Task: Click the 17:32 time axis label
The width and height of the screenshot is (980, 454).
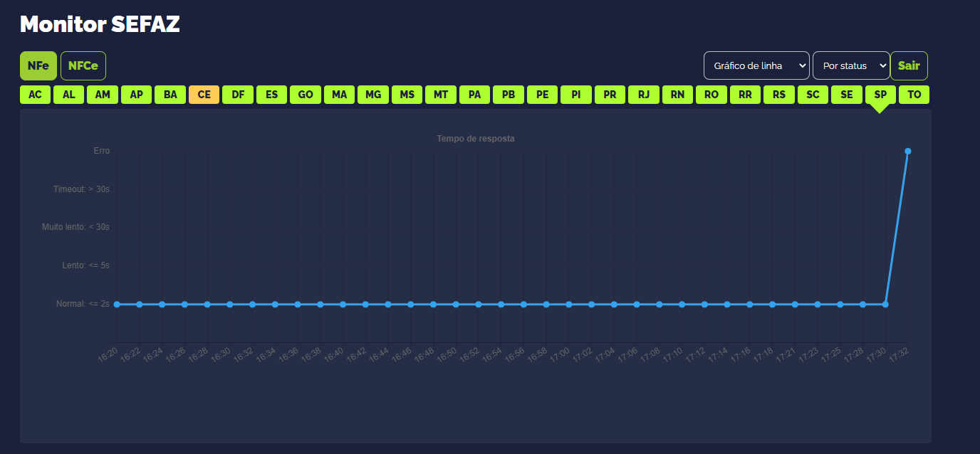Action: tap(900, 355)
